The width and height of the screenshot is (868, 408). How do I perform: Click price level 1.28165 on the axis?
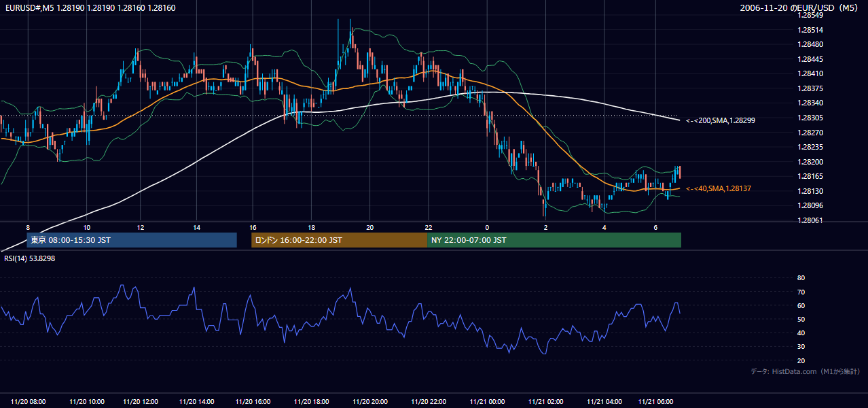coord(810,176)
